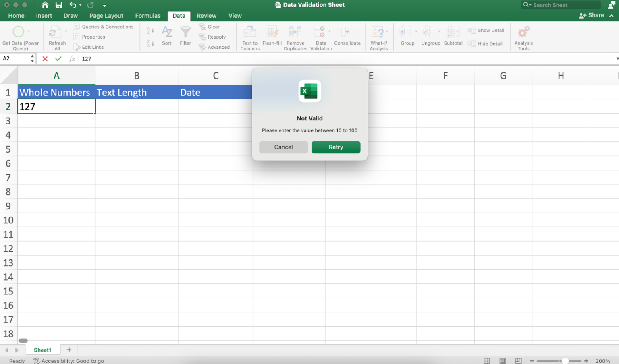Screen dimensions: 619x364
Task: Open the Data Validation tool
Action: (x=321, y=37)
